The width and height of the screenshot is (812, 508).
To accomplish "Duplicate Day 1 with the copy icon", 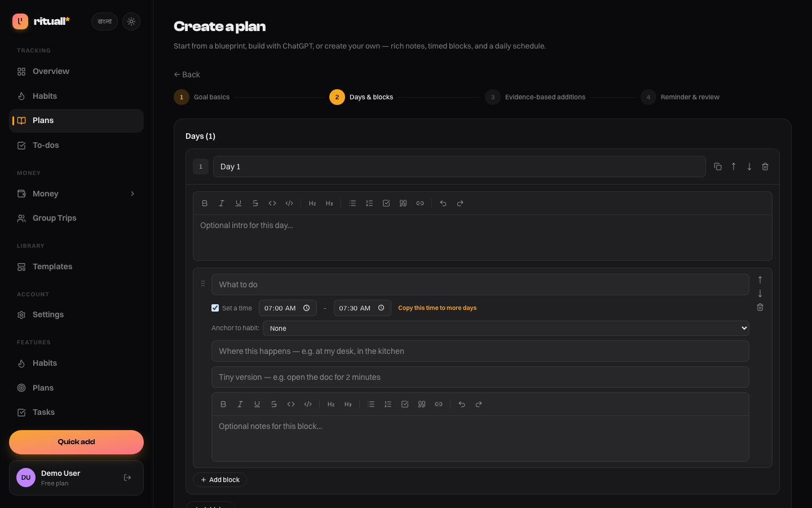I will pyautogui.click(x=718, y=167).
